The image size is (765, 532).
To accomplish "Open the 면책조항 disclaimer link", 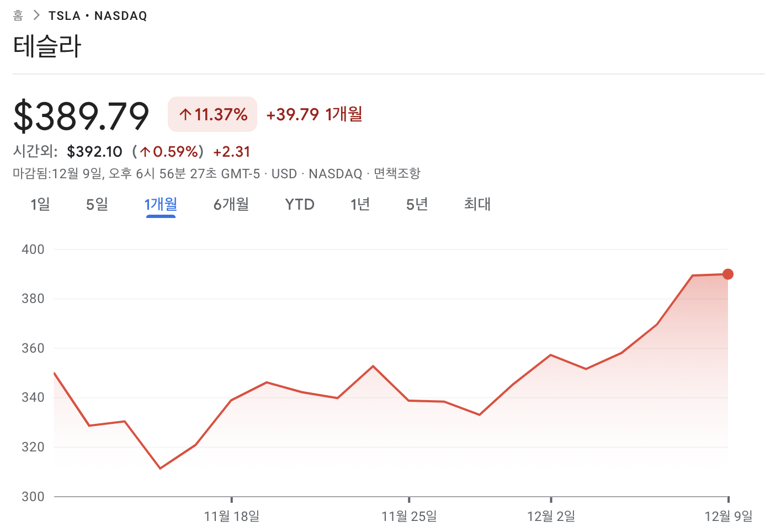I will pyautogui.click(x=397, y=174).
